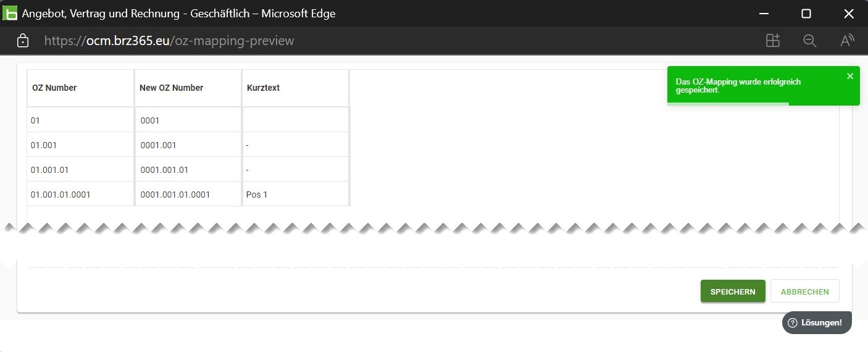Click the zoom out magnifier icon
Screen dimensions: 868x352
point(809,41)
